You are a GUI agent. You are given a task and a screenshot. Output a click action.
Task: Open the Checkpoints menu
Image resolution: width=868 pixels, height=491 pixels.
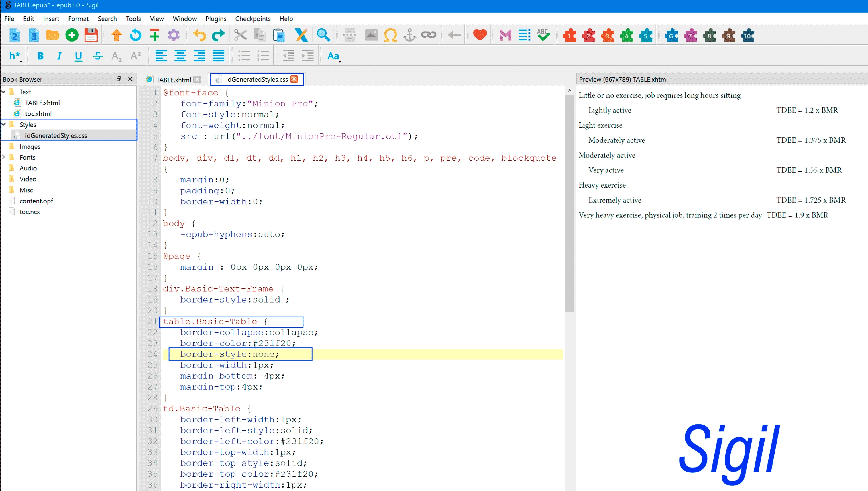tap(253, 19)
